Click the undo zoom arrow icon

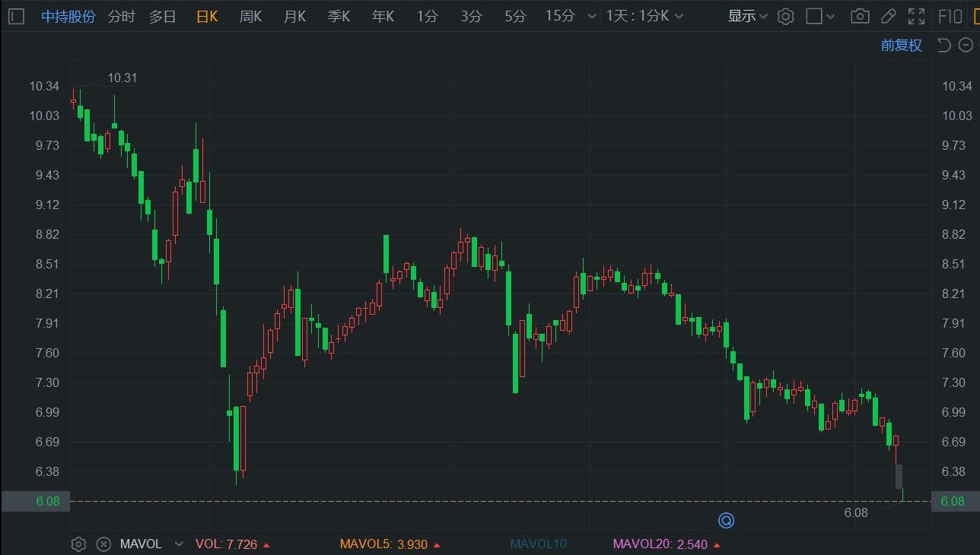[944, 45]
